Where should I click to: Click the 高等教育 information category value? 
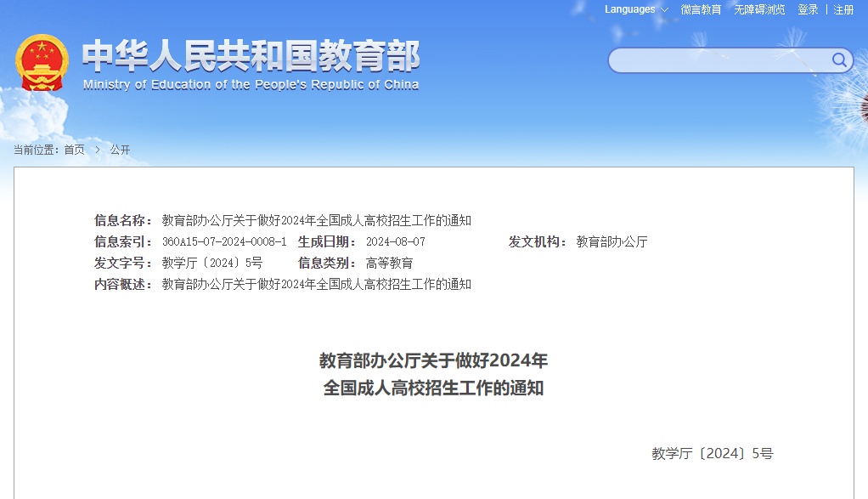tap(389, 263)
